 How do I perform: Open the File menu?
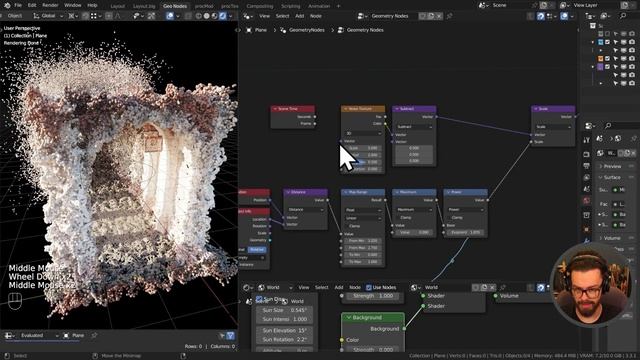18,5
